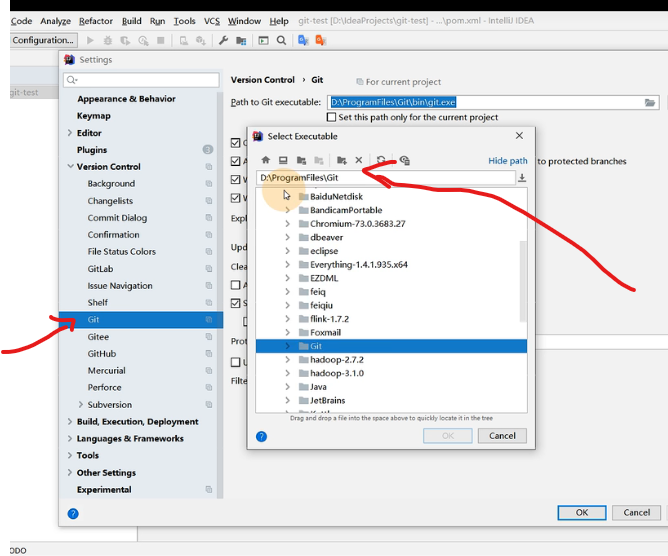Image resolution: width=668 pixels, height=556 pixels.
Task: Click the SDK/terminal window icon in toolbar
Action: pyautogui.click(x=263, y=40)
